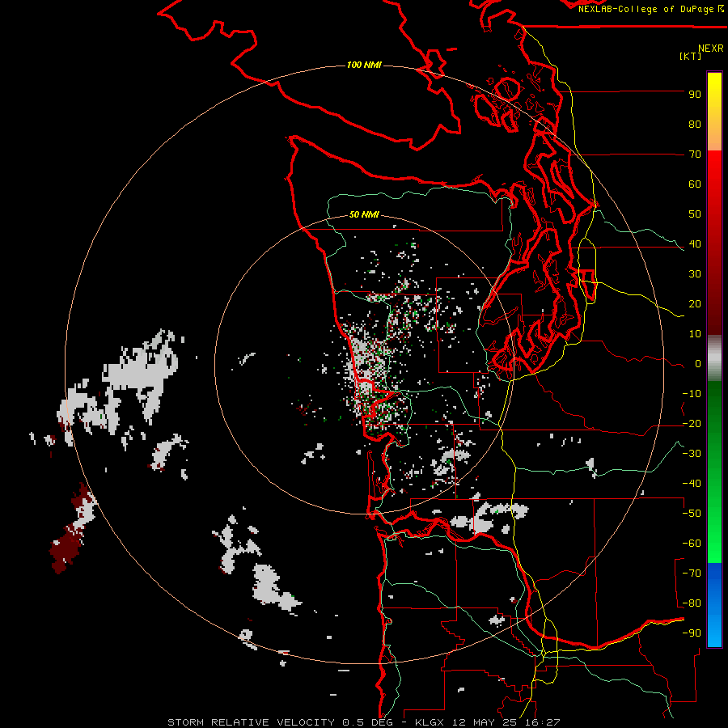Click the -30 value on the velocity scale

692,454
